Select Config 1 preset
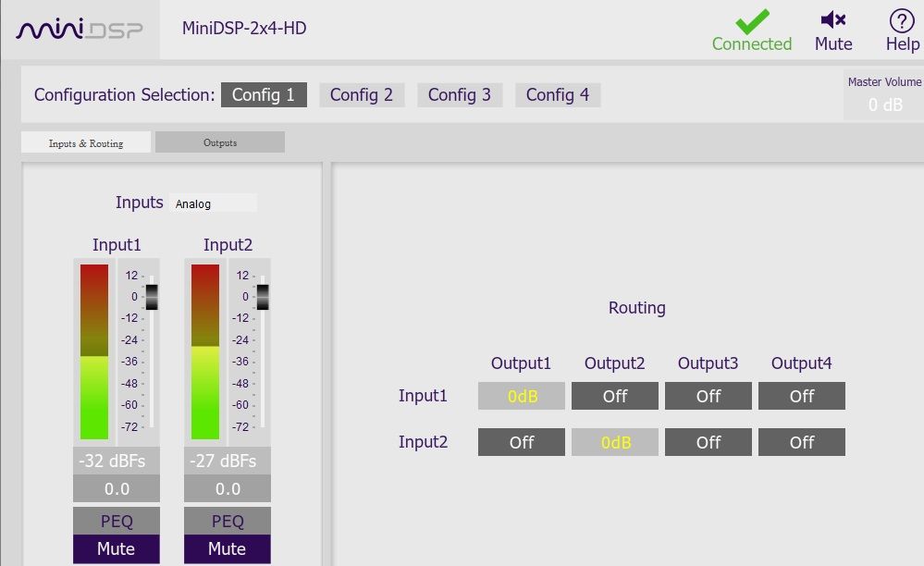 tap(264, 95)
